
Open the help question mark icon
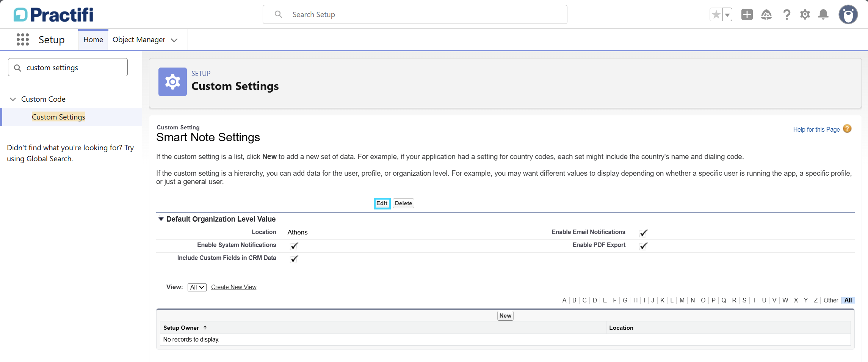787,14
